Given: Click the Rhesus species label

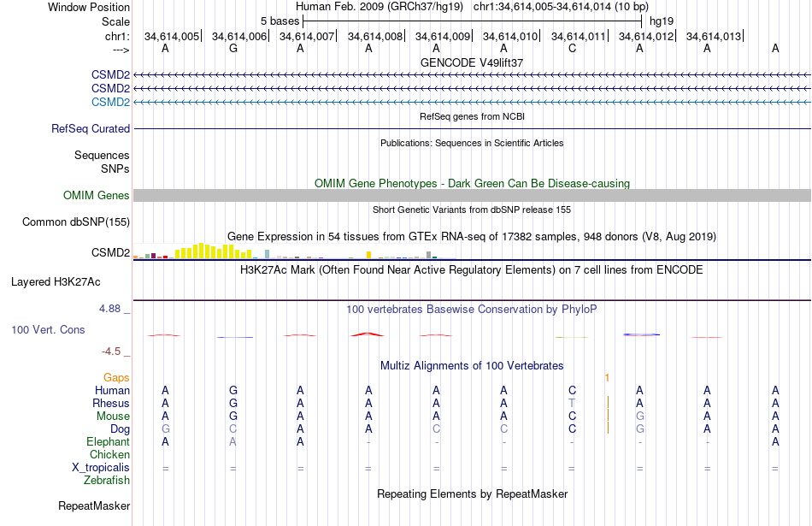Looking at the screenshot, I should point(111,403).
